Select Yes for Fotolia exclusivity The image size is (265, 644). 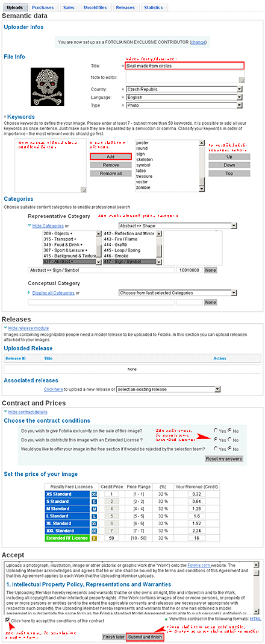point(216,430)
